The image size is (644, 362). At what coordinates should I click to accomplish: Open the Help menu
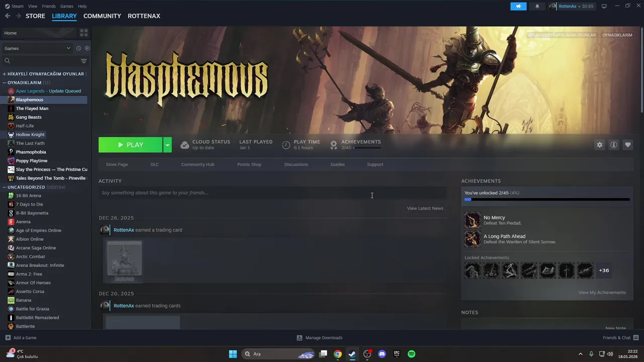pyautogui.click(x=82, y=6)
